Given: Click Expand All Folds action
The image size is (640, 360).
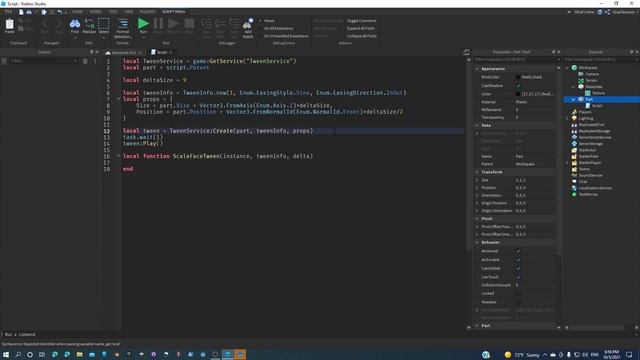Looking at the screenshot, I should click(361, 28).
